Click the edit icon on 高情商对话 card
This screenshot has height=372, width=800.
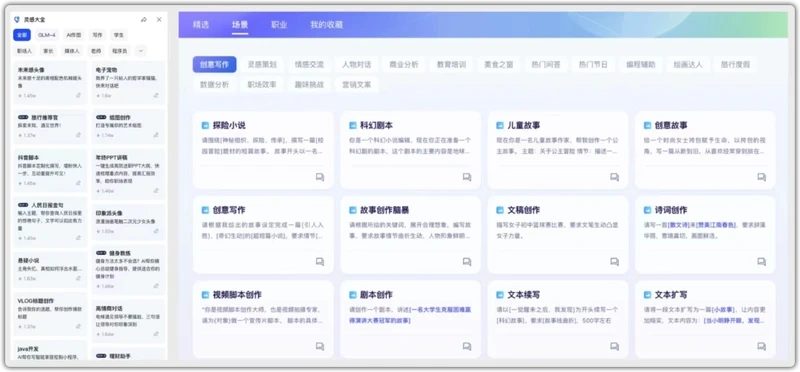click(x=156, y=334)
